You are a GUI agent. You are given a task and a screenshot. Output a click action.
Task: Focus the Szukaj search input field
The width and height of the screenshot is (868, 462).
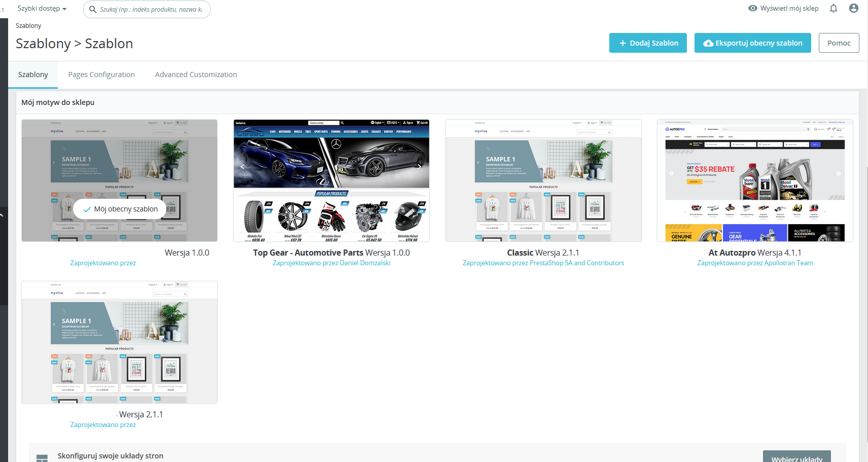(151, 9)
